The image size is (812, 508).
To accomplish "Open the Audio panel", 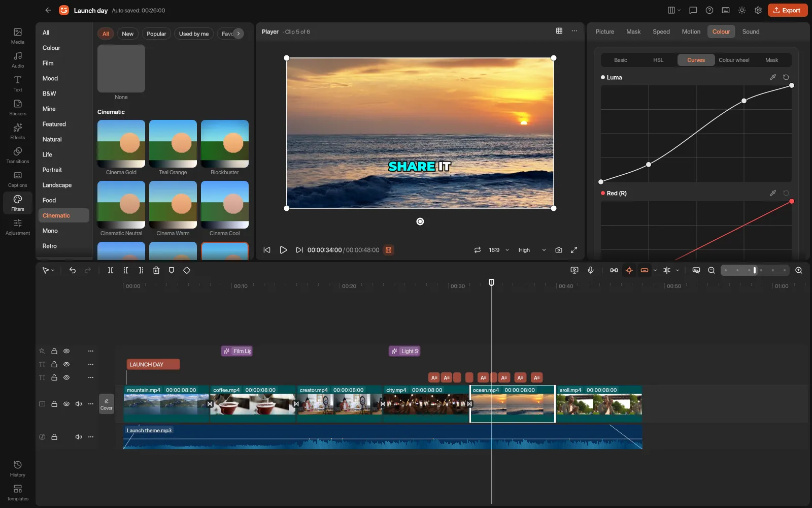I will (x=18, y=60).
